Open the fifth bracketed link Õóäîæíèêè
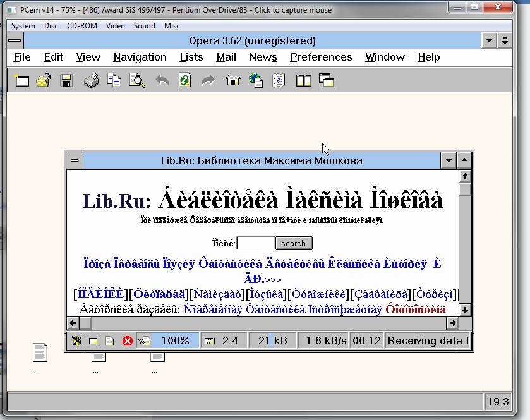 [319, 294]
